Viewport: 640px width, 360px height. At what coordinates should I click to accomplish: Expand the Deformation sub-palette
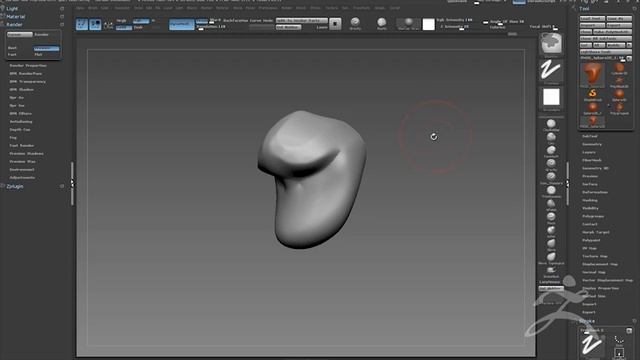595,192
